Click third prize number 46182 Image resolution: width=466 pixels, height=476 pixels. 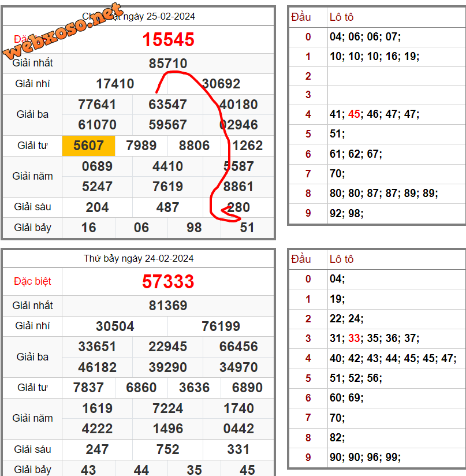coord(97,367)
